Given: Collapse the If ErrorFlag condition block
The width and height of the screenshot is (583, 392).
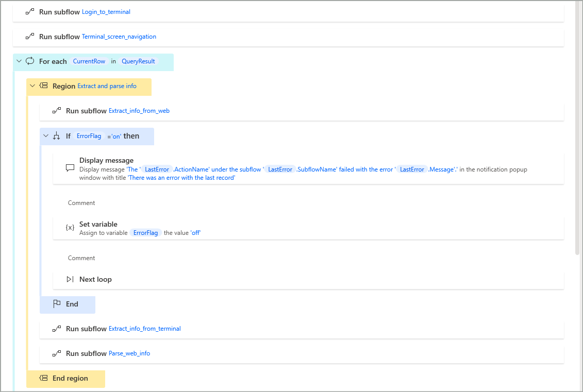Looking at the screenshot, I should [46, 136].
